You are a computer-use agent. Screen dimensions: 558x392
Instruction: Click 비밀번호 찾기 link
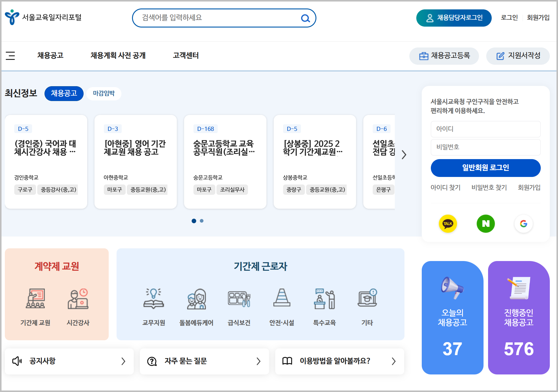(489, 188)
